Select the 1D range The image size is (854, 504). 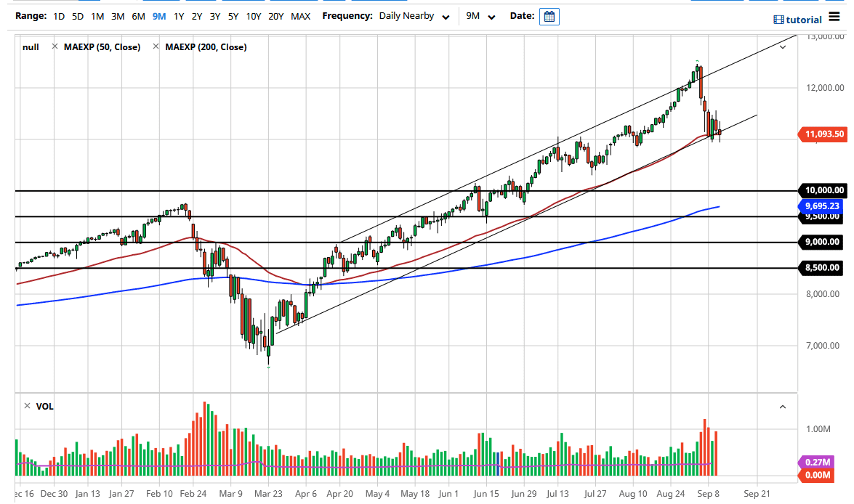click(x=59, y=16)
